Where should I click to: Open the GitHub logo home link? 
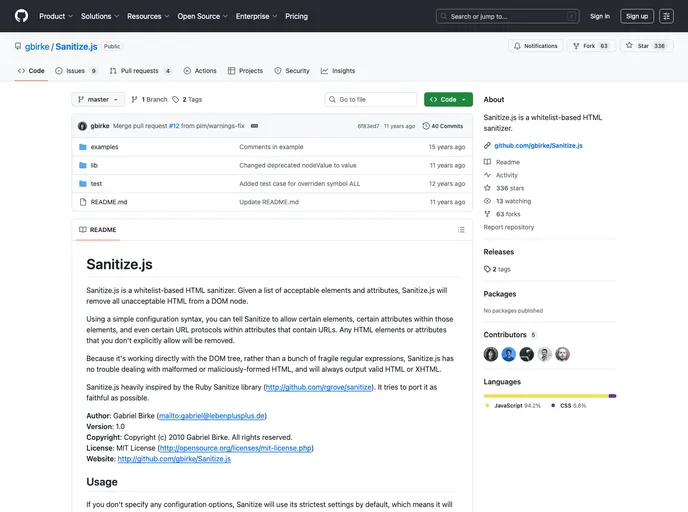coord(21,16)
